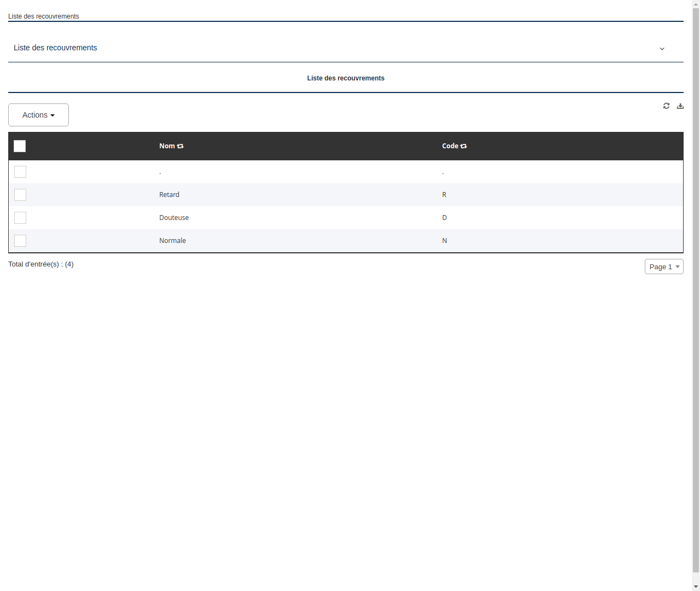Click the Liste des recouvrements breadcrumb
The height and width of the screenshot is (591, 700).
click(x=43, y=16)
